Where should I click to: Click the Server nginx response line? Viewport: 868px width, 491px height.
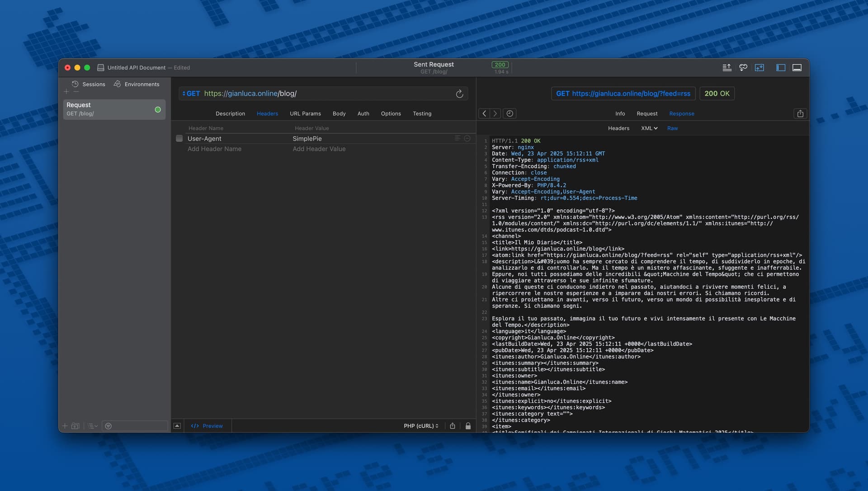pos(513,147)
